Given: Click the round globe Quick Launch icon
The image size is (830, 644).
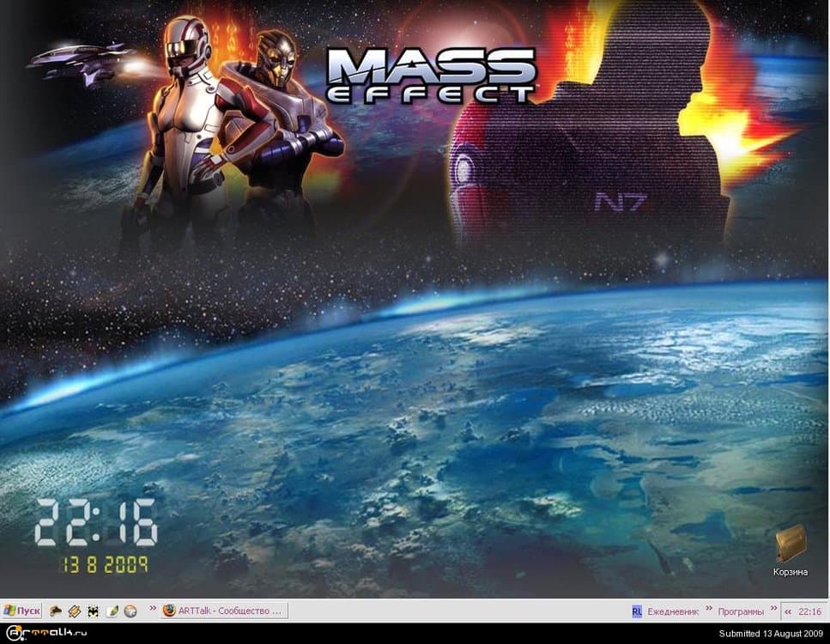Looking at the screenshot, I should coord(130,611).
